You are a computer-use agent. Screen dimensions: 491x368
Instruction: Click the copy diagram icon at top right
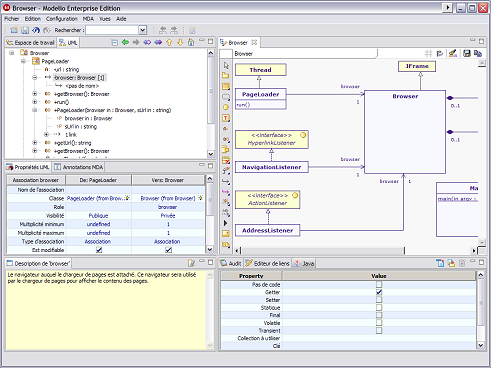478,53
